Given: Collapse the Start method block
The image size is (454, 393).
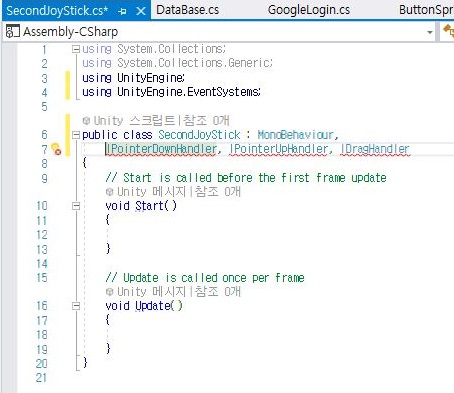Looking at the screenshot, I should [x=76, y=206].
